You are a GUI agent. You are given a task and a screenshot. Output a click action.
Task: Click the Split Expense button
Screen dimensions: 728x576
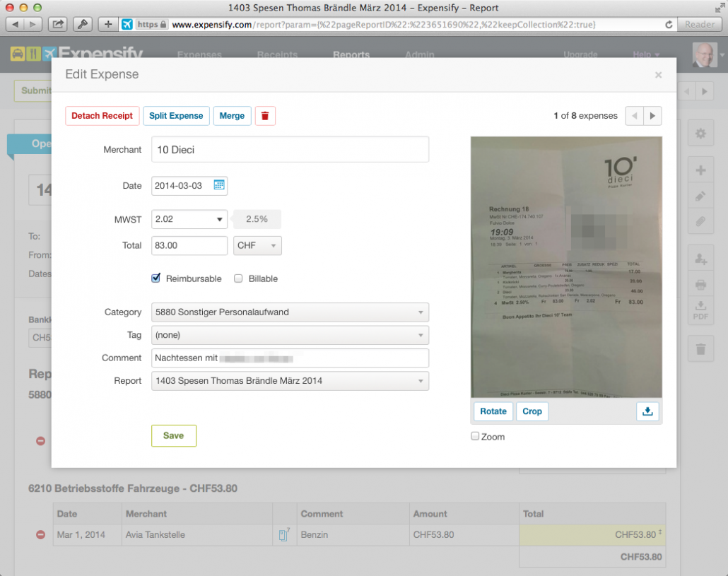tap(176, 116)
